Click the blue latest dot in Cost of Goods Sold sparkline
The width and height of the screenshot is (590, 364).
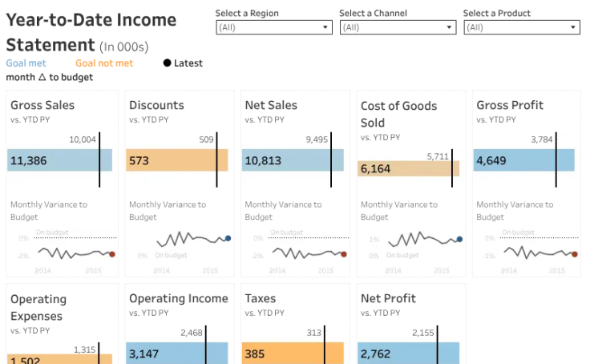(459, 239)
